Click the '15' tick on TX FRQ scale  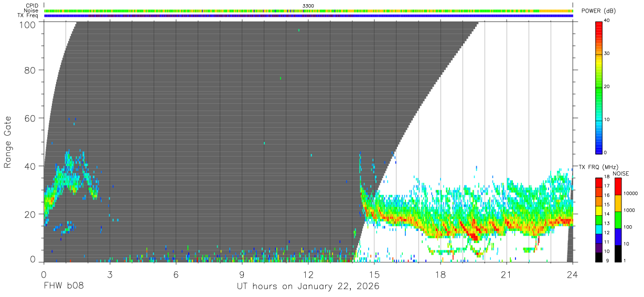coord(607,205)
